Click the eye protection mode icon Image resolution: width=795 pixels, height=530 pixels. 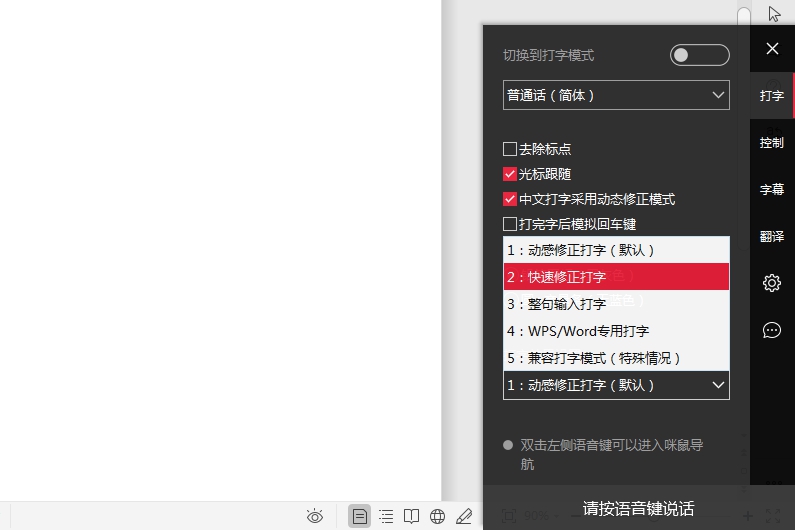pyautogui.click(x=315, y=516)
